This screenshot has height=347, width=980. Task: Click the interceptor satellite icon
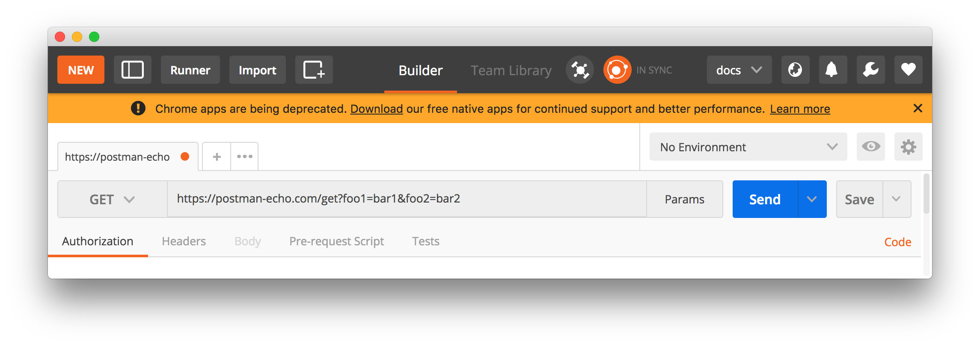[580, 70]
